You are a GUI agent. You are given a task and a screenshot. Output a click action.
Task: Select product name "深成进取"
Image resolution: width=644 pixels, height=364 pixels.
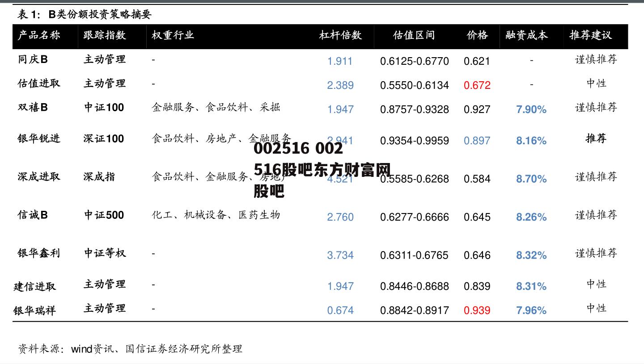point(39,176)
